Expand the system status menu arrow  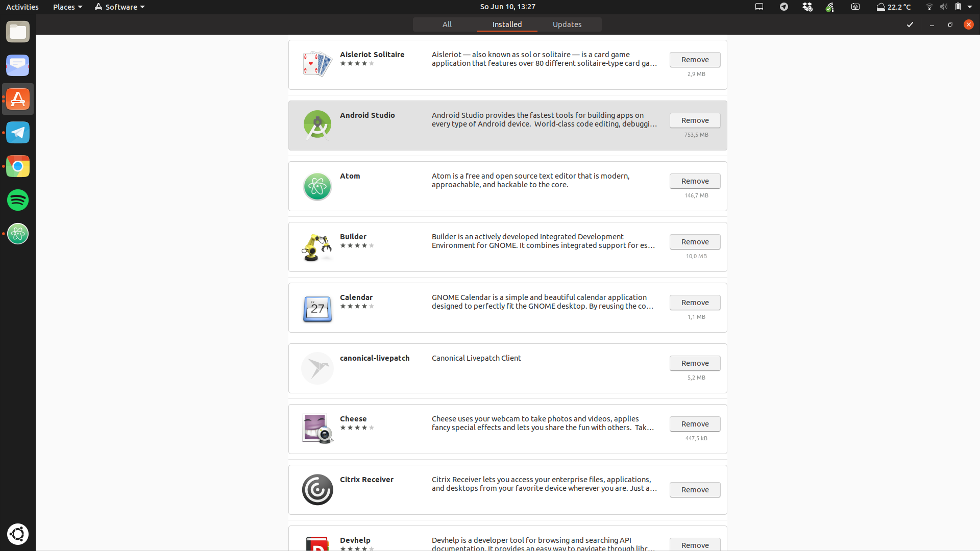(x=970, y=7)
